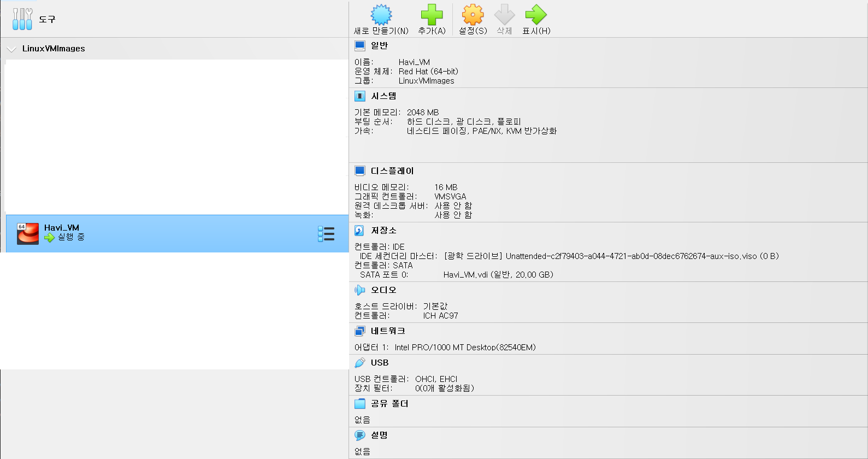Click the 공유 폴더 section folder icon
Image resolution: width=868 pixels, height=459 pixels.
pyautogui.click(x=359, y=404)
